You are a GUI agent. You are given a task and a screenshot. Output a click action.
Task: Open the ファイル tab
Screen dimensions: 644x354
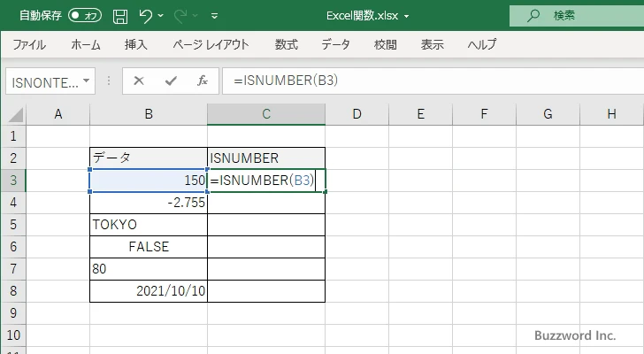click(x=28, y=44)
